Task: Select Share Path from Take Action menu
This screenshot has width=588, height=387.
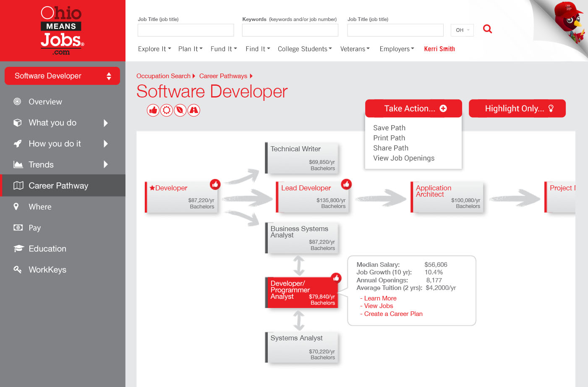Action: point(391,148)
